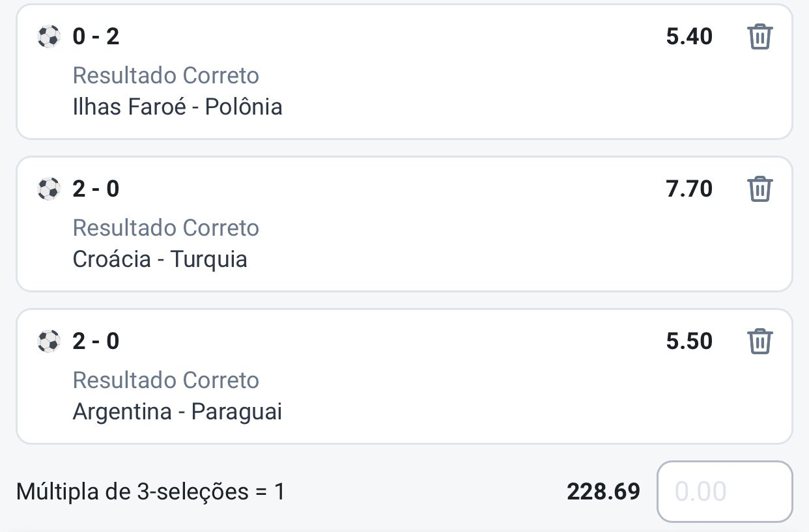Select the 2 - 0 score for Argentina - Paraguai
809x532 pixels.
96,341
